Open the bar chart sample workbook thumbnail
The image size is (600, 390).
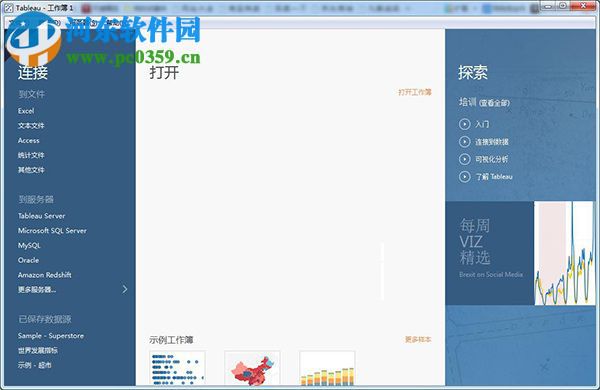point(327,368)
